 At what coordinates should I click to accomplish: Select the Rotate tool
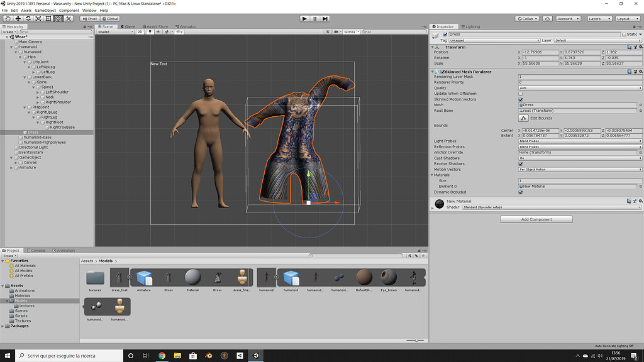28,18
